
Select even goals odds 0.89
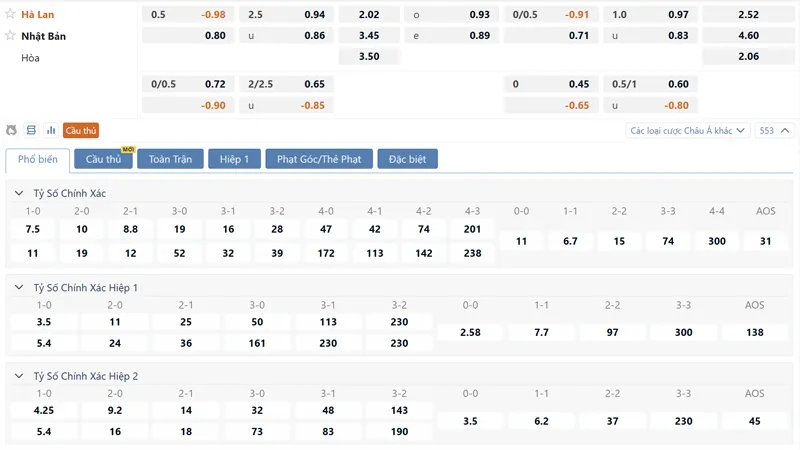click(x=451, y=35)
